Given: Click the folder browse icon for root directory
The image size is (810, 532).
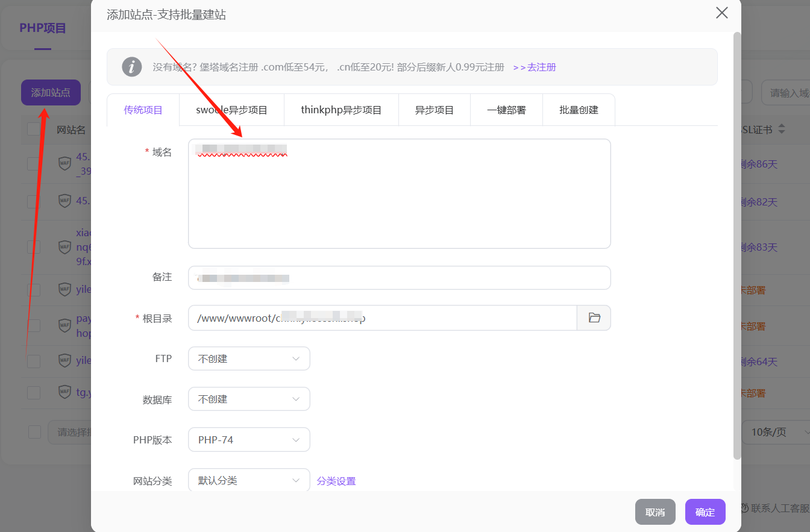Looking at the screenshot, I should (594, 318).
